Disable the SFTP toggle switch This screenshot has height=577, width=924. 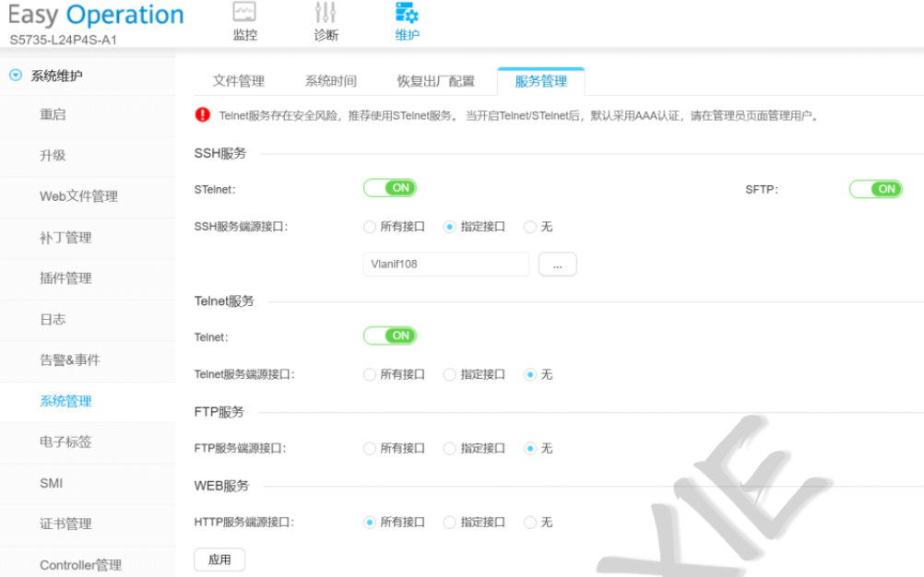point(875,189)
